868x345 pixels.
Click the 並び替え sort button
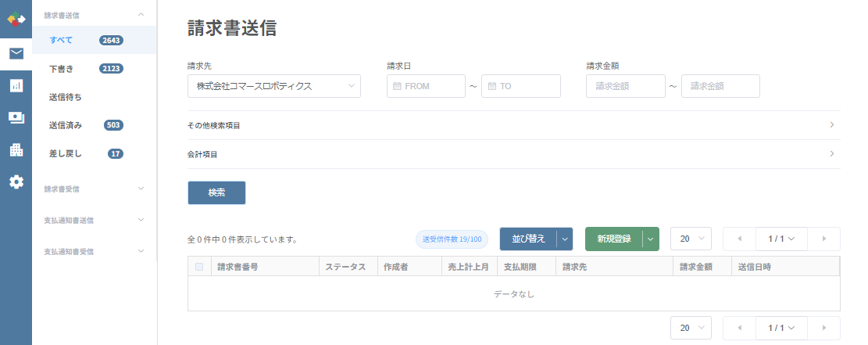coord(528,239)
